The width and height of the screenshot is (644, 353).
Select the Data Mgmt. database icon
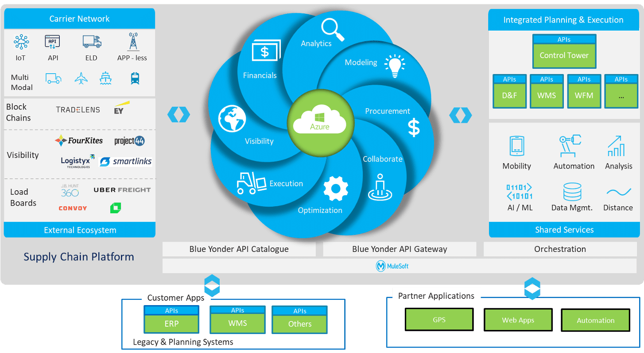[x=572, y=192]
